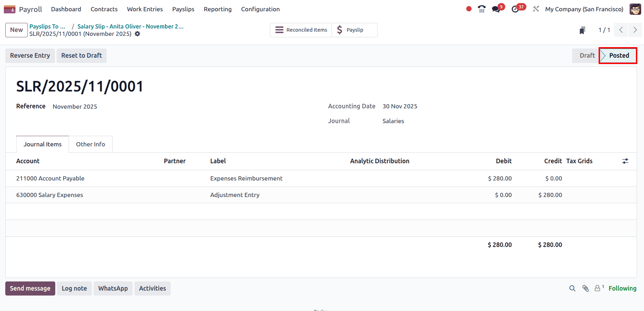Click the red recording status dot

[x=469, y=9]
